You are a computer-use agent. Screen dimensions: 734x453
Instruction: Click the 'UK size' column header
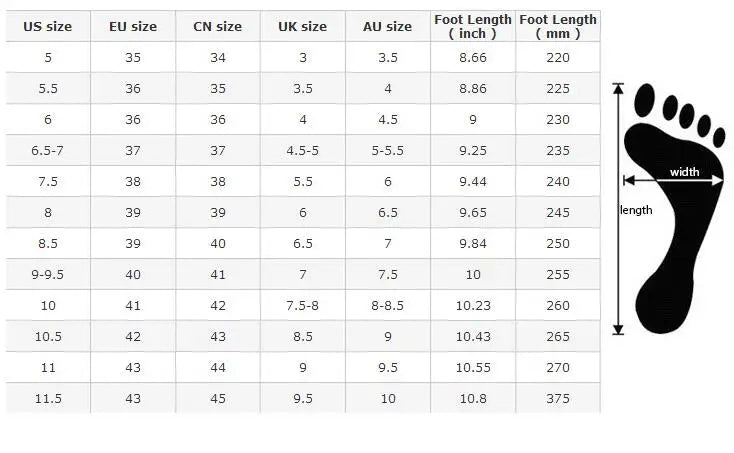click(302, 27)
